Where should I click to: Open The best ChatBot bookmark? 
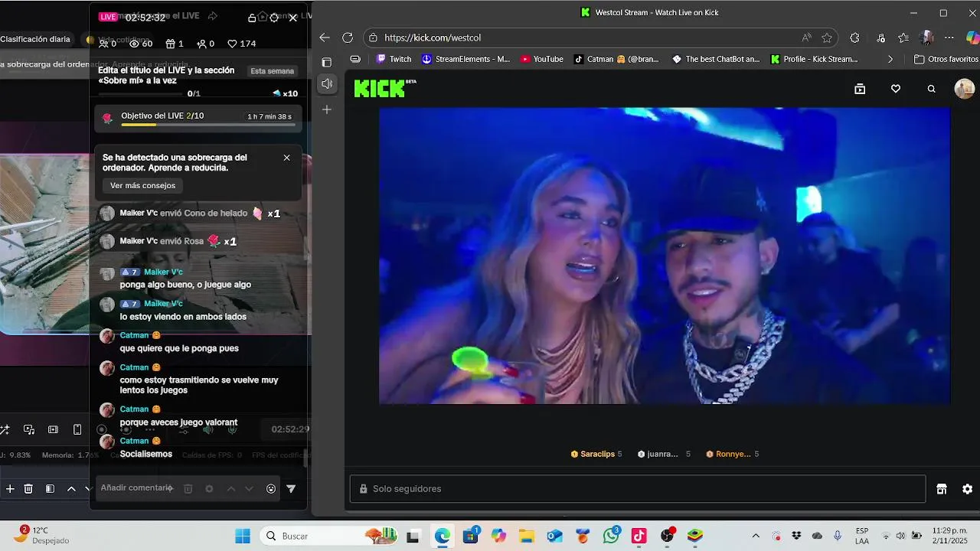[x=716, y=59]
